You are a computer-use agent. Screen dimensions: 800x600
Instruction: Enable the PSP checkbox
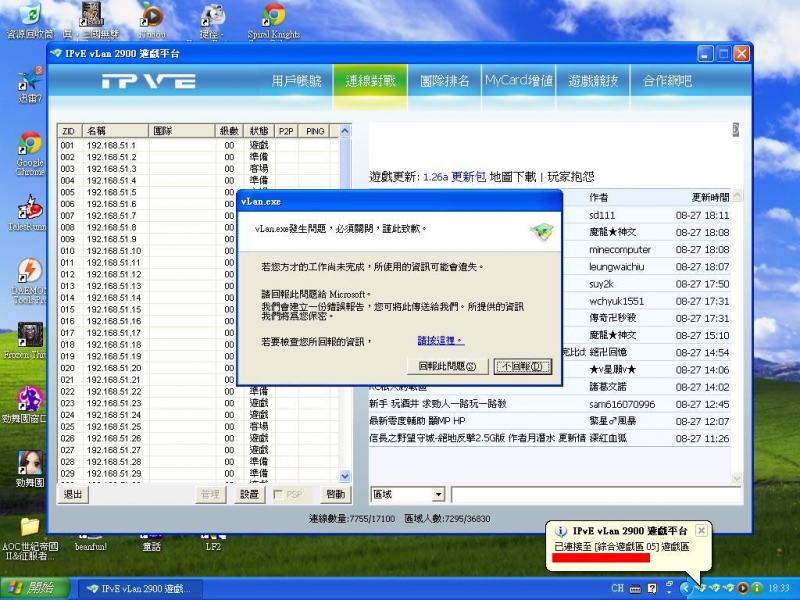coord(277,494)
